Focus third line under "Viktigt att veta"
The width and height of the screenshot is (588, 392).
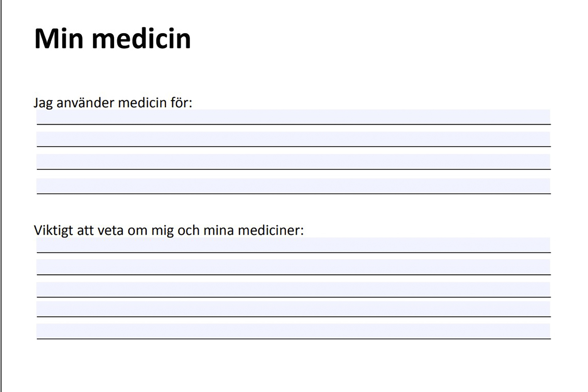click(293, 289)
